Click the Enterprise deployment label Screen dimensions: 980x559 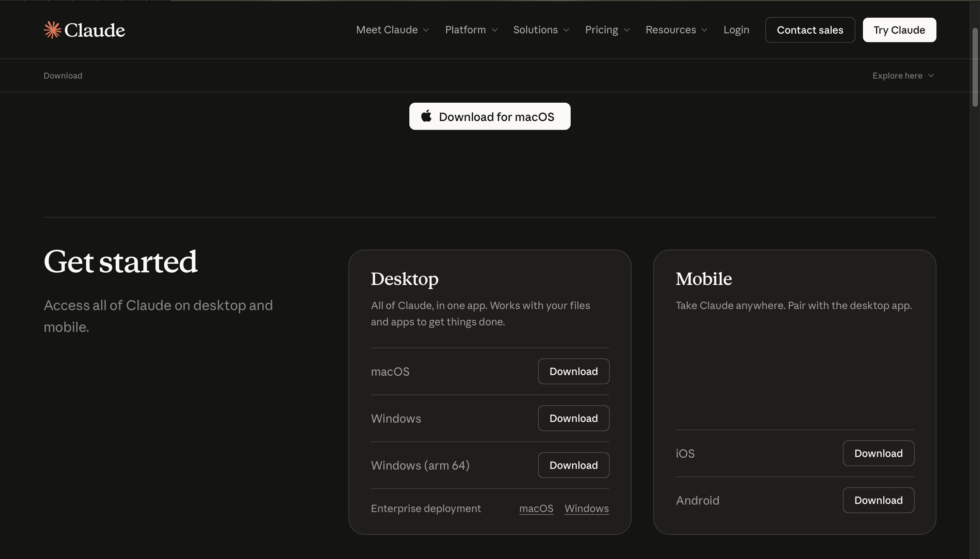point(426,508)
